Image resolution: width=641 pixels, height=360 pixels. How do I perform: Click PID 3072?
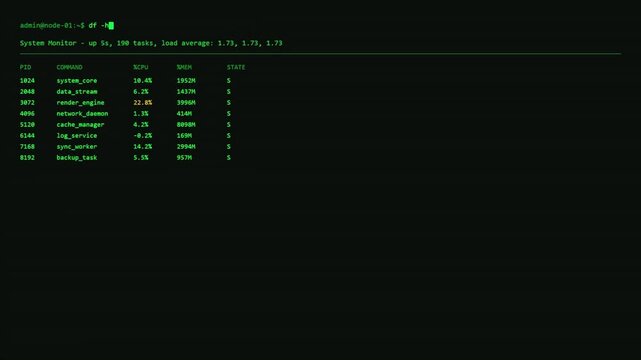coord(27,103)
